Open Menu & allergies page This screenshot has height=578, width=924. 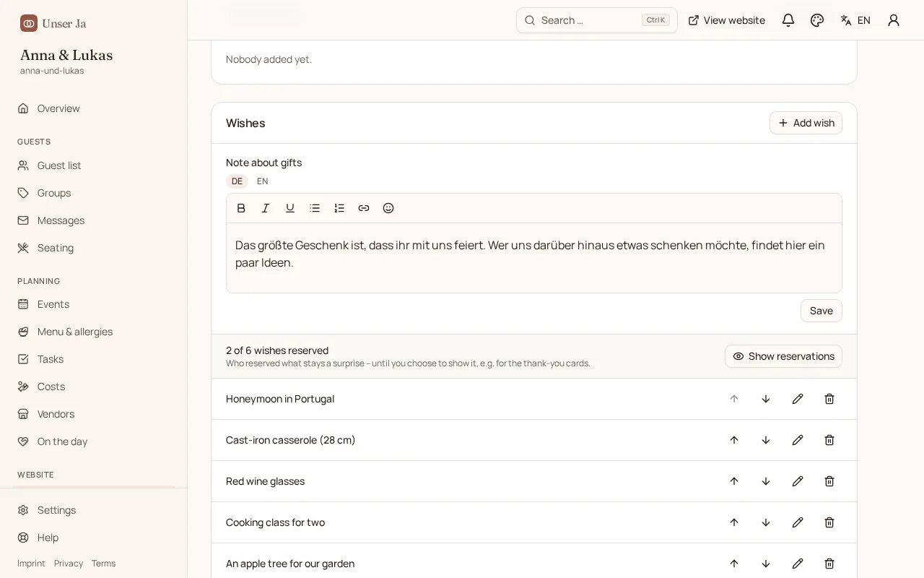point(94,332)
